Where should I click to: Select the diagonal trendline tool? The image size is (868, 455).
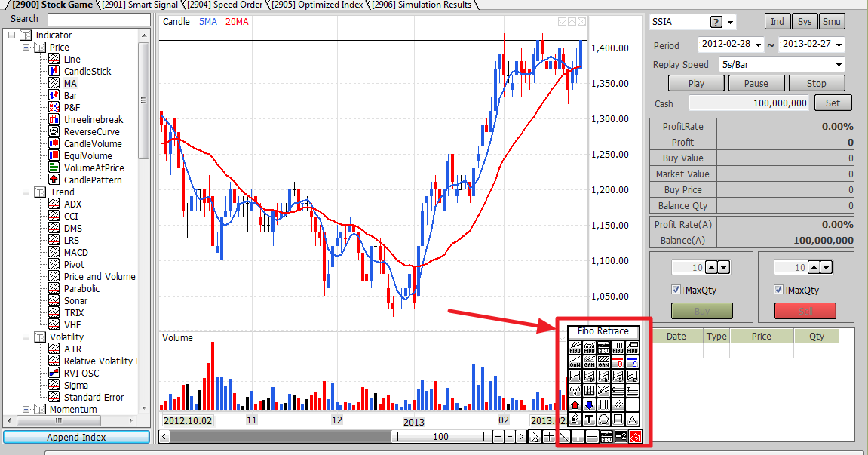[565, 436]
